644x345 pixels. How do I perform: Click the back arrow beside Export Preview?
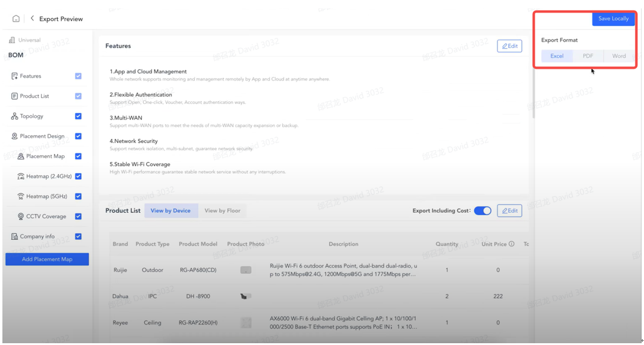(x=32, y=19)
